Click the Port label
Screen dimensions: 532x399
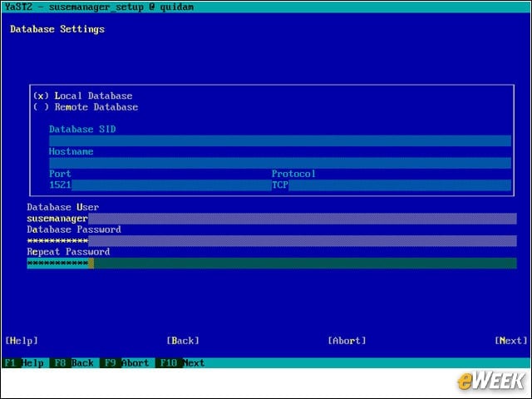60,174
